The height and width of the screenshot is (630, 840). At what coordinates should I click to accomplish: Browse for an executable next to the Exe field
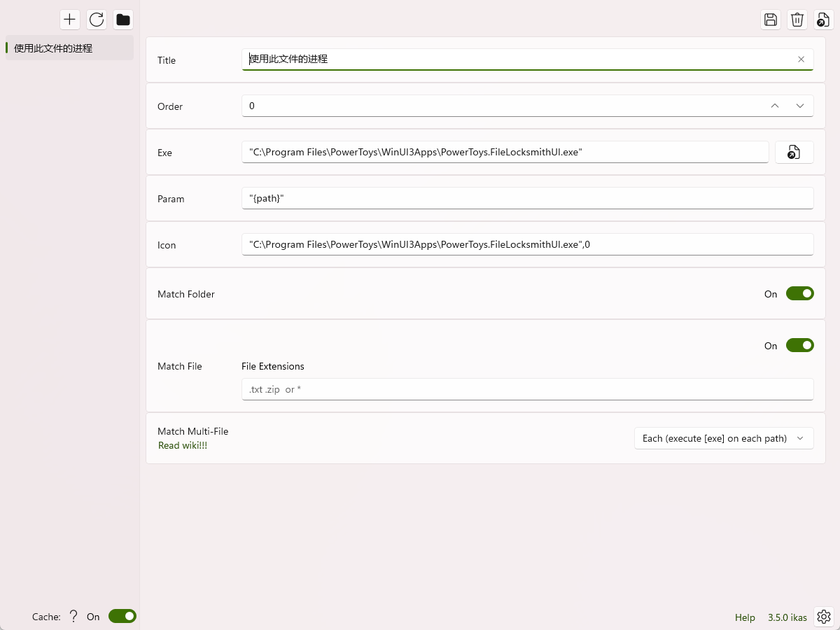794,152
